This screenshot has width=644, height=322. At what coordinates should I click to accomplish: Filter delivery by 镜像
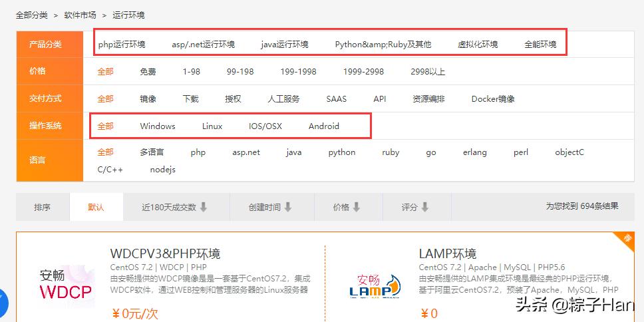point(148,99)
